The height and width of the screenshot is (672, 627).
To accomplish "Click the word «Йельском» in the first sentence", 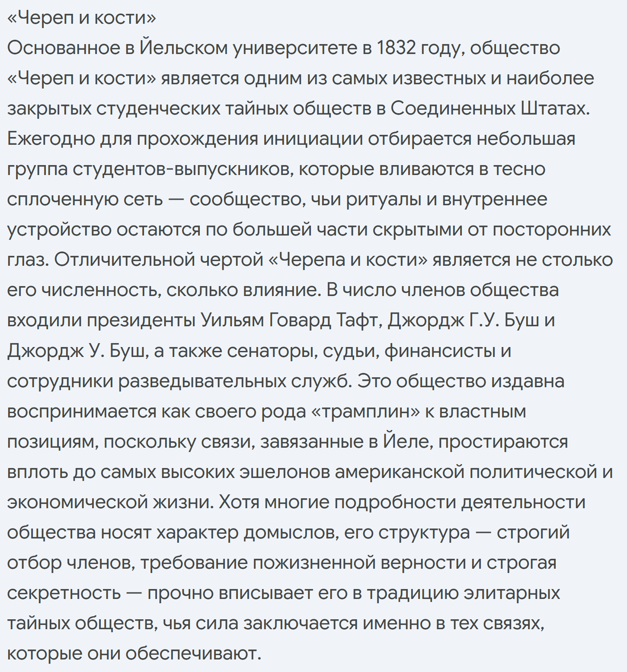I will click(183, 48).
